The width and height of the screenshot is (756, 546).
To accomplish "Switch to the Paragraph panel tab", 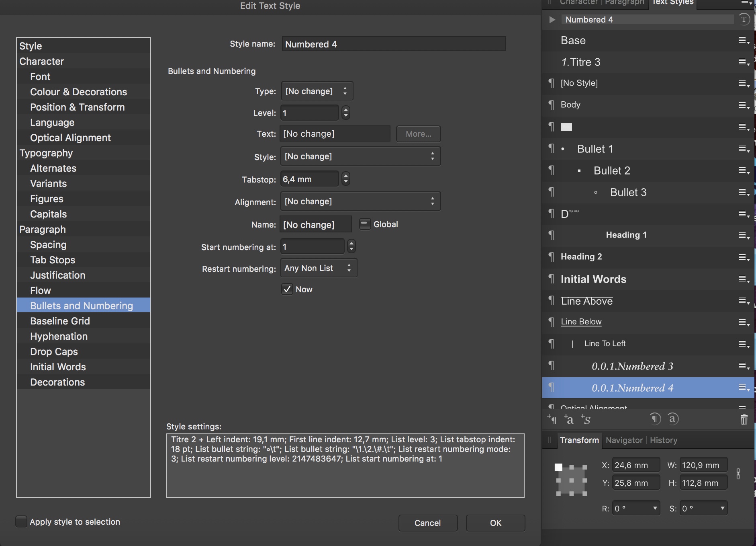I will pos(624,2).
